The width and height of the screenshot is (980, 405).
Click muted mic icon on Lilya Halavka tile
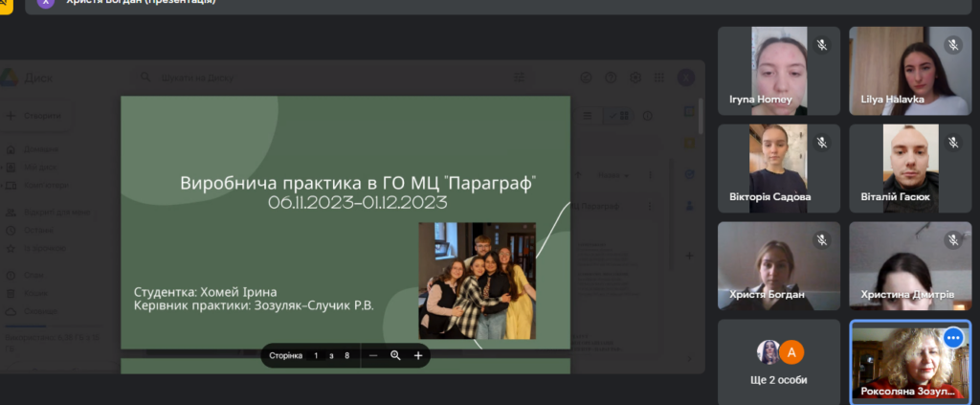tap(952, 45)
